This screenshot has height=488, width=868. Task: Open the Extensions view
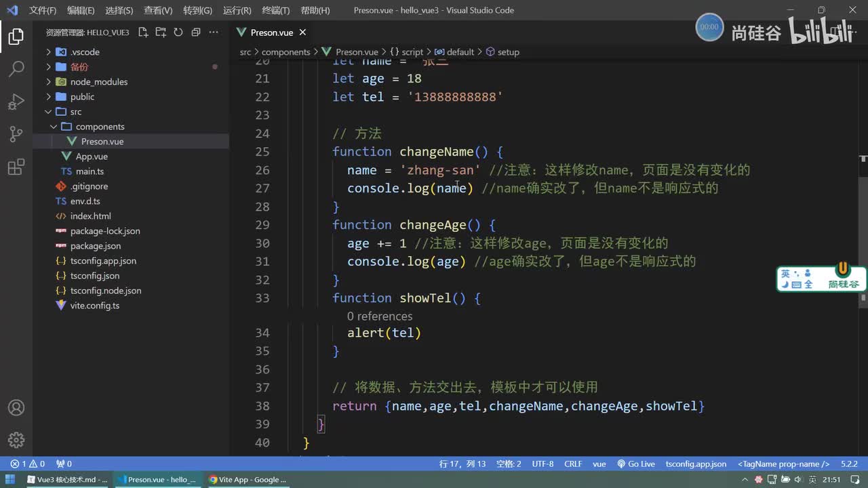point(16,167)
